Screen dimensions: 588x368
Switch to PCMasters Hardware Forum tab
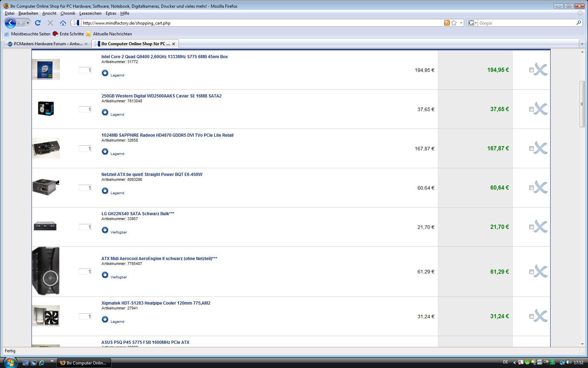(47, 44)
